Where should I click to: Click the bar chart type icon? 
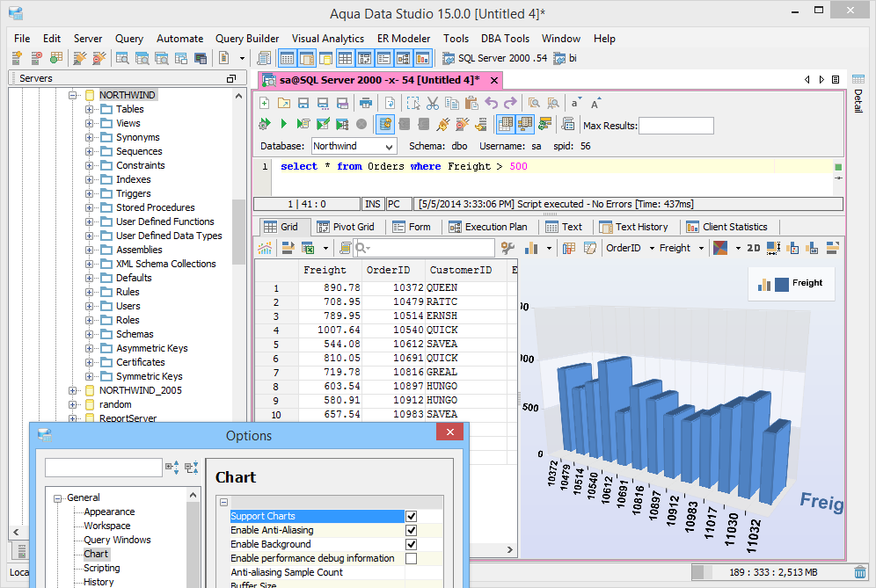click(531, 248)
